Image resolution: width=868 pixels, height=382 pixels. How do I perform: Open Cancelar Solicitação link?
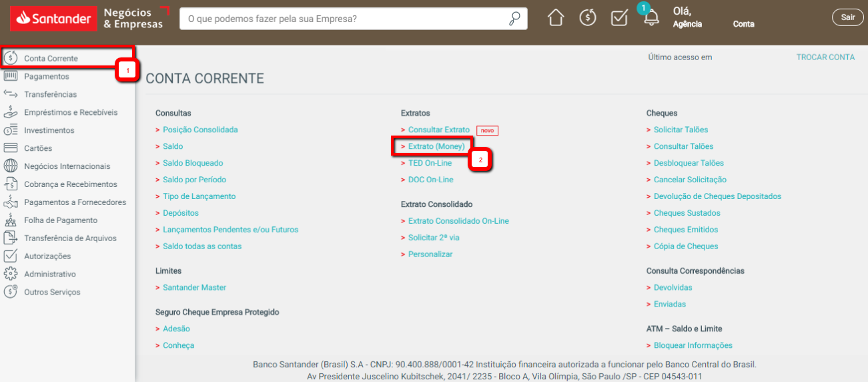690,180
